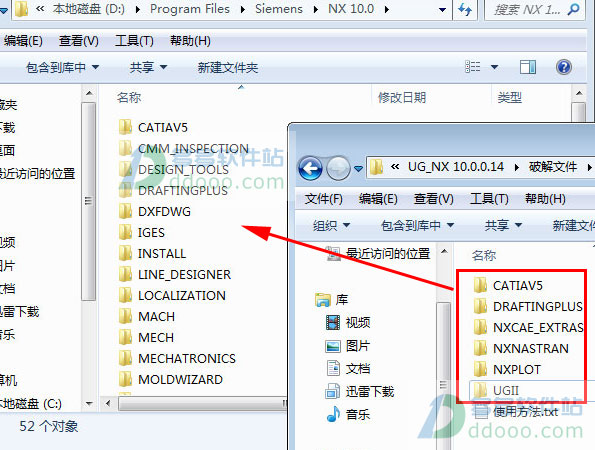The image size is (595, 450).
Task: Open 工具(T) menu in NX 10.0 window
Action: pos(134,41)
